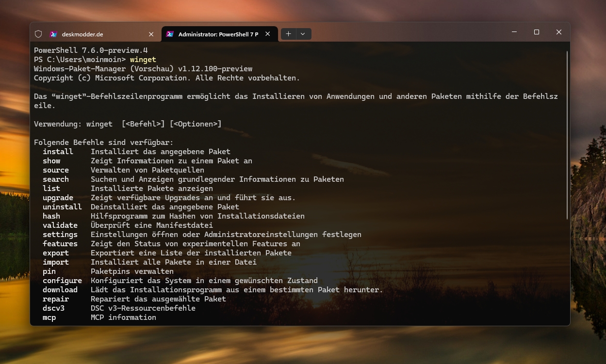This screenshot has height=364, width=606.
Task: Click the "settings" command name
Action: [60, 235]
